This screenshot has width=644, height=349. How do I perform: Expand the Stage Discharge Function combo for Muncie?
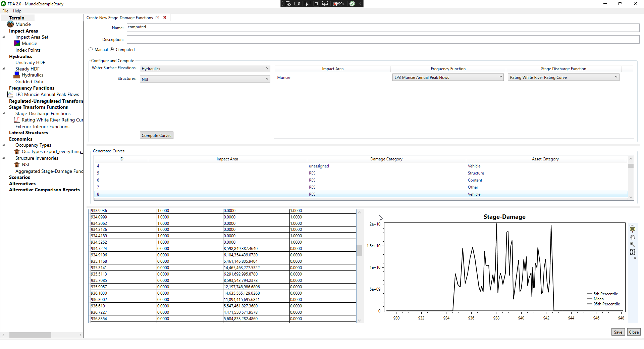[616, 77]
